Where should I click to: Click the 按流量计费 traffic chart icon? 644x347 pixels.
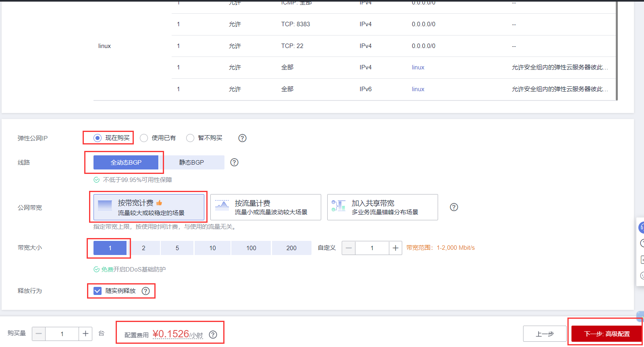point(222,205)
